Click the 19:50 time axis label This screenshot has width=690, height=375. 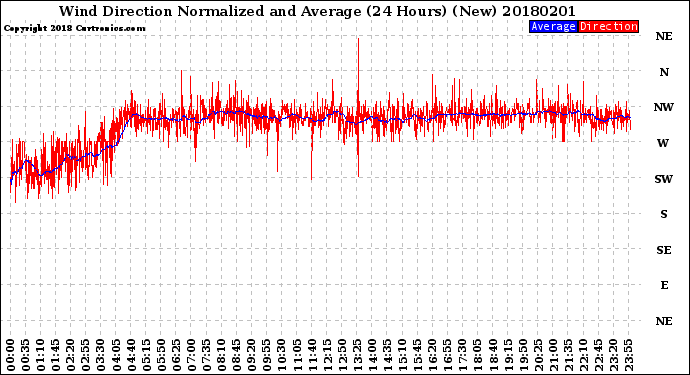523,355
